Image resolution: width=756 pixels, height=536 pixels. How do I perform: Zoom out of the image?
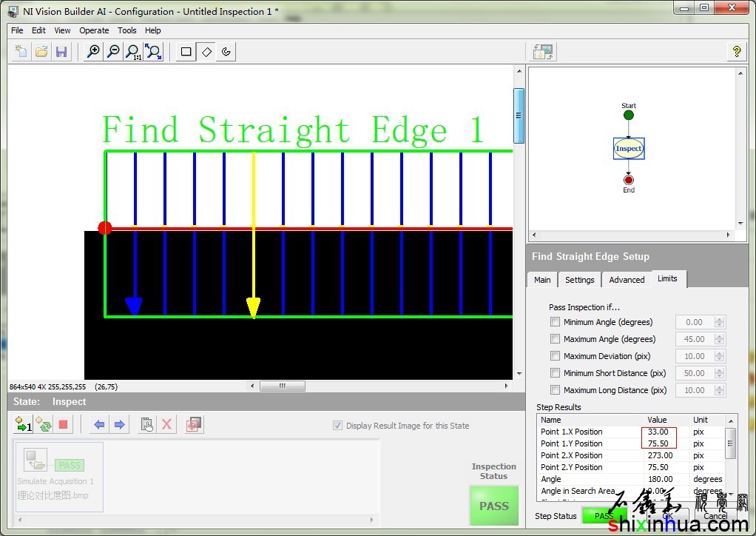(113, 52)
